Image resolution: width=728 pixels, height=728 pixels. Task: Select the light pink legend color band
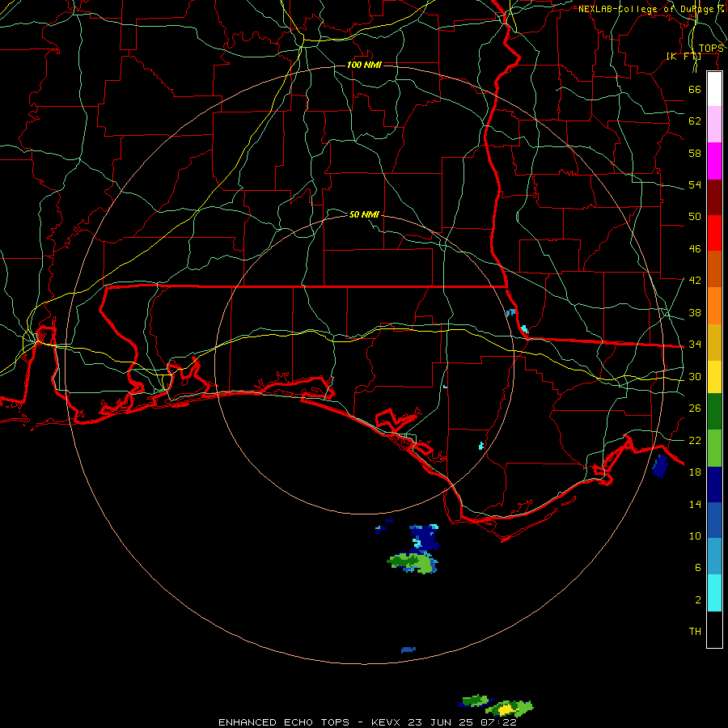714,124
